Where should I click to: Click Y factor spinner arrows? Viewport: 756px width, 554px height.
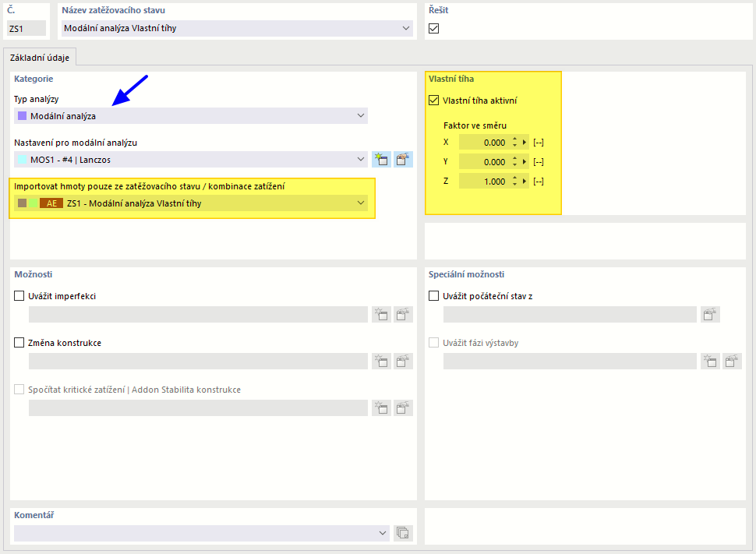(x=515, y=162)
